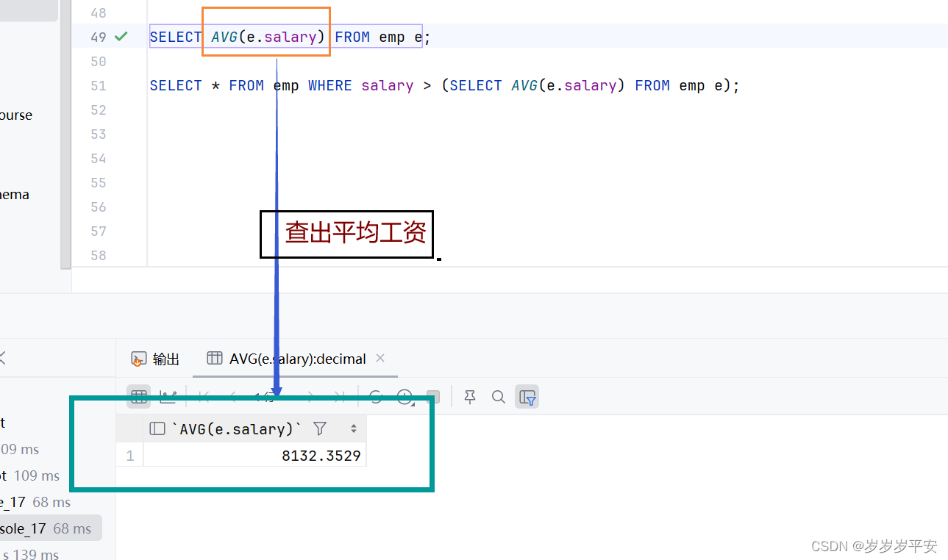
Task: Select result row number 1
Action: pyautogui.click(x=130, y=456)
